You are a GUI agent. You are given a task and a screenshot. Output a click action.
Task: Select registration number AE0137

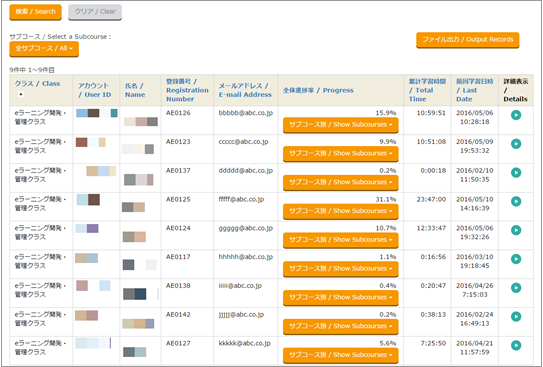[178, 170]
